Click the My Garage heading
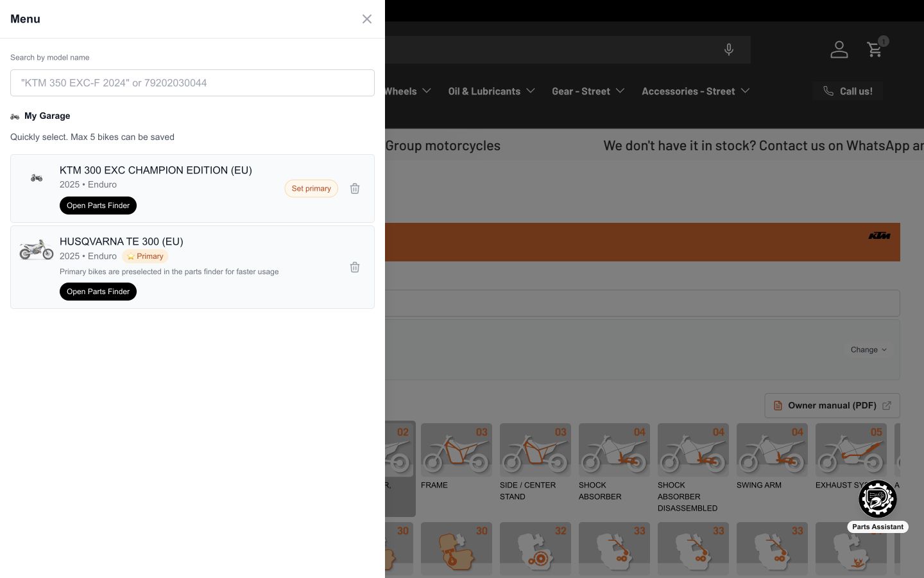This screenshot has width=924, height=578. (47, 116)
